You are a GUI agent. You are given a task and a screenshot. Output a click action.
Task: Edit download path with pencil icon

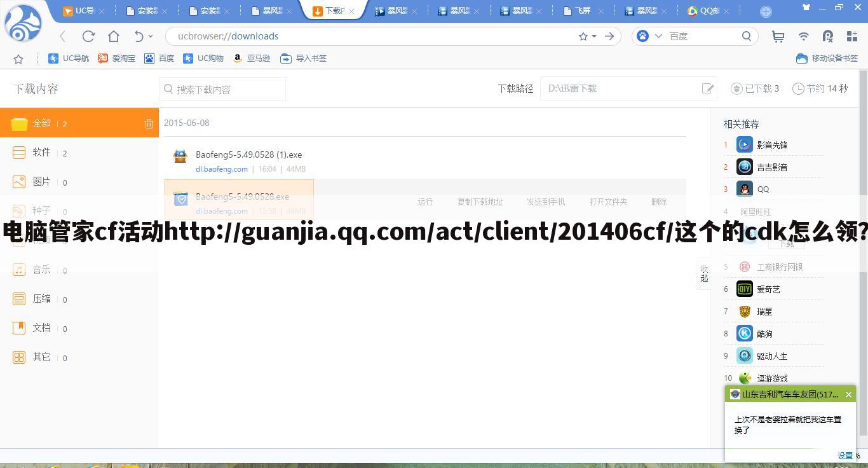707,88
